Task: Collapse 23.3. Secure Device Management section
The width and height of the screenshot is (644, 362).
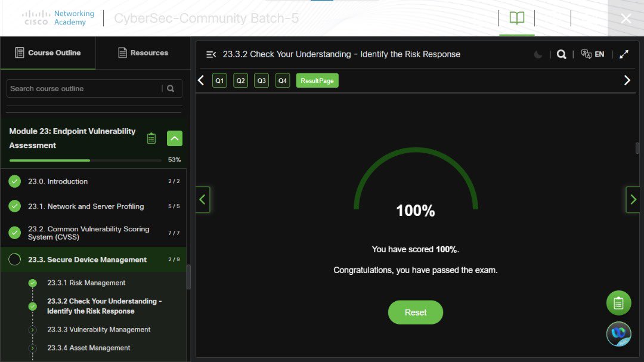Action: [x=94, y=259]
